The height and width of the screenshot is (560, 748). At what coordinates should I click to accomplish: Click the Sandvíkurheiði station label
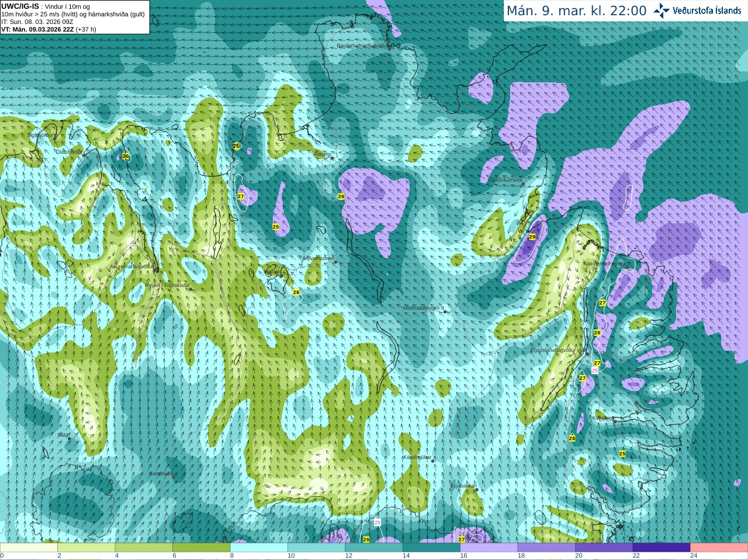click(505, 180)
